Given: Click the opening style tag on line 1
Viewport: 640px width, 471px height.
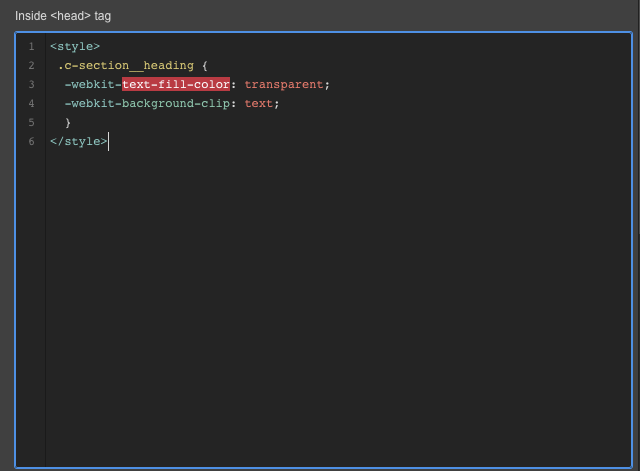Looking at the screenshot, I should pyautogui.click(x=75, y=47).
